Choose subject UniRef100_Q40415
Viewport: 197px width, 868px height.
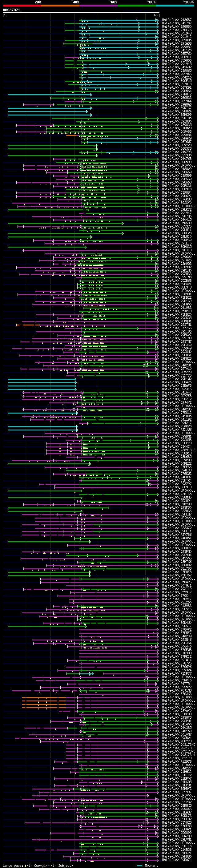click(177, 220)
